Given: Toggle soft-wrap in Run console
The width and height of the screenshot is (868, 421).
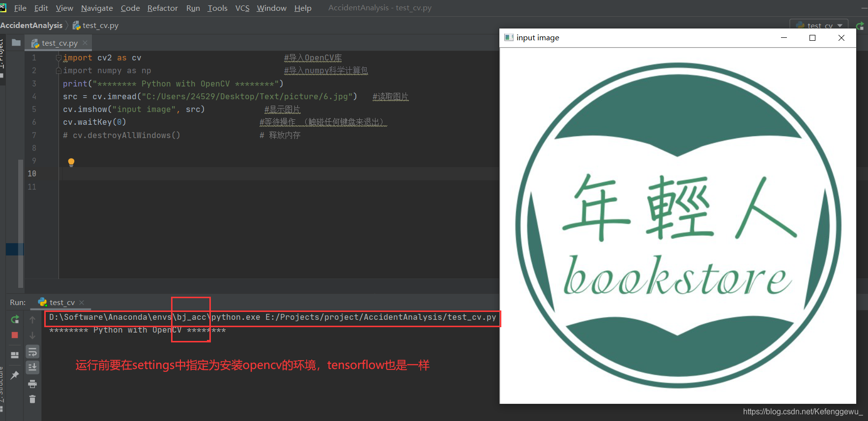Looking at the screenshot, I should [32, 352].
